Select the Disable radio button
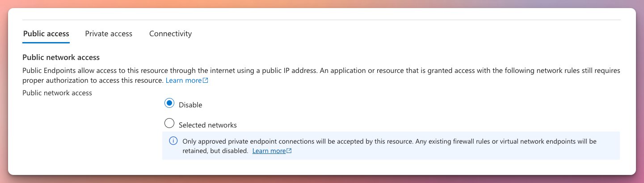The image size is (644, 183). (x=169, y=103)
